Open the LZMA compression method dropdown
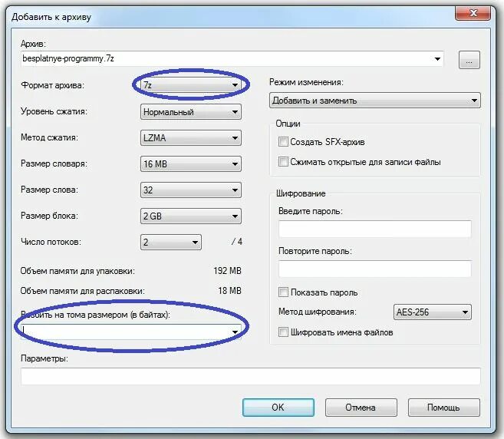504x439 pixels. pos(191,138)
